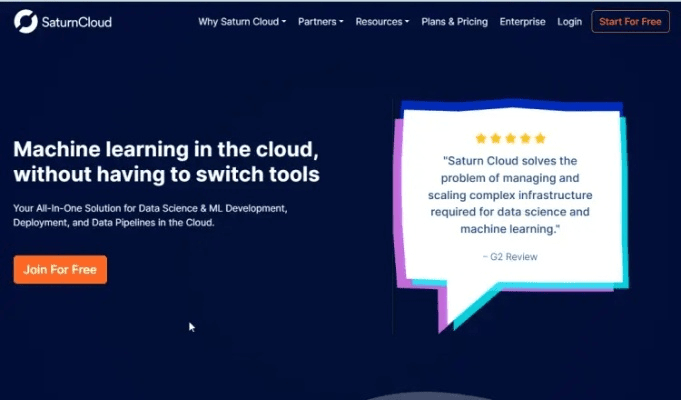Viewport: 681px width, 400px height.
Task: Click the All-In-One Solution subtitle paragraph
Action: click(x=150, y=215)
